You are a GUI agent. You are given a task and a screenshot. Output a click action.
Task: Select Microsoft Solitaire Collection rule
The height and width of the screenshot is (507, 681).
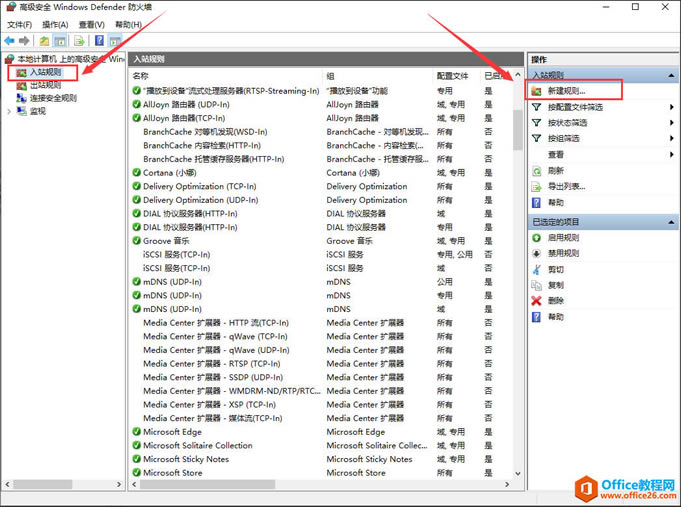[x=198, y=446]
